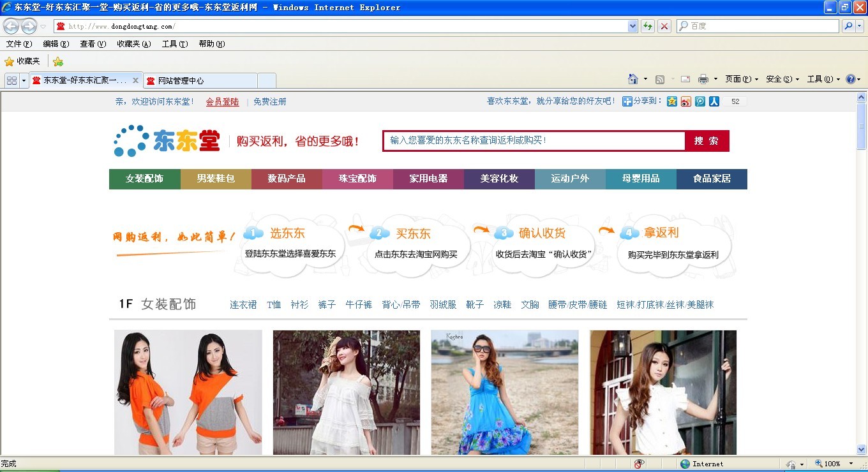This screenshot has height=472, width=868.
Task: Share page via Renren icon
Action: tap(714, 101)
